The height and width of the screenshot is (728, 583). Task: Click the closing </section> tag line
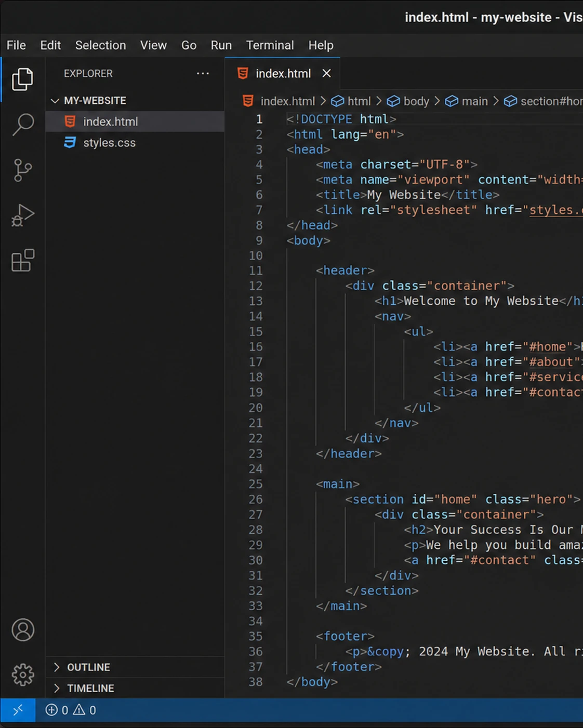tap(382, 591)
